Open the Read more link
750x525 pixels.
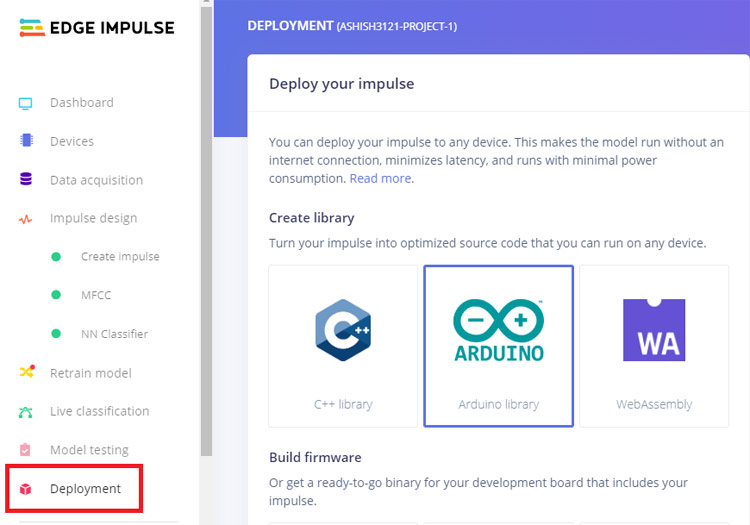click(380, 178)
